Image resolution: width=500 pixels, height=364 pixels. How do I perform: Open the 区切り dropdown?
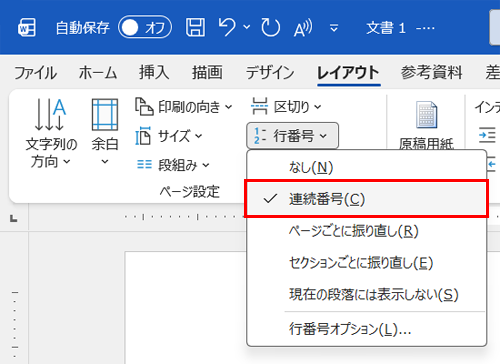coord(286,107)
